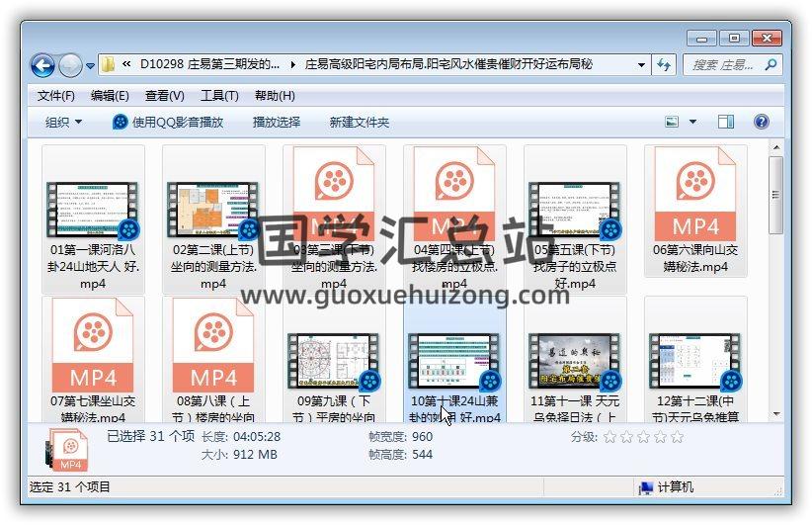The image size is (812, 525).
Task: Expand the view options dropdown arrow
Action: 692,122
